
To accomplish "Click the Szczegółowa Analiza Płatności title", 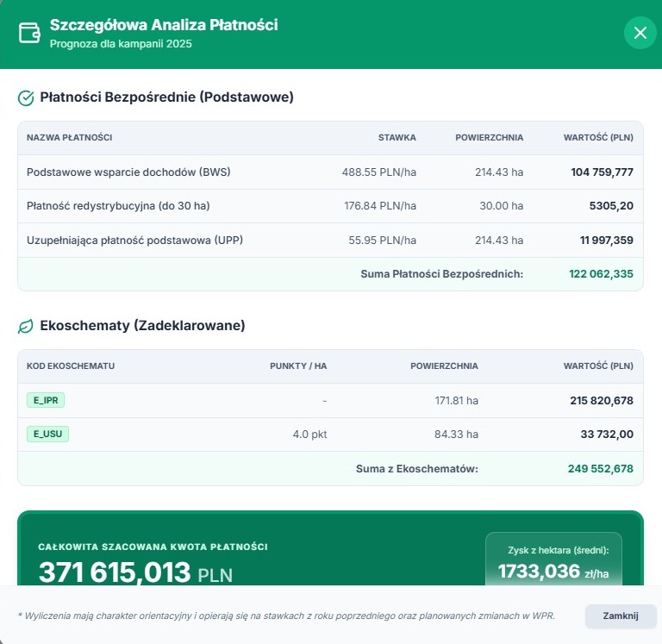I will [164, 25].
